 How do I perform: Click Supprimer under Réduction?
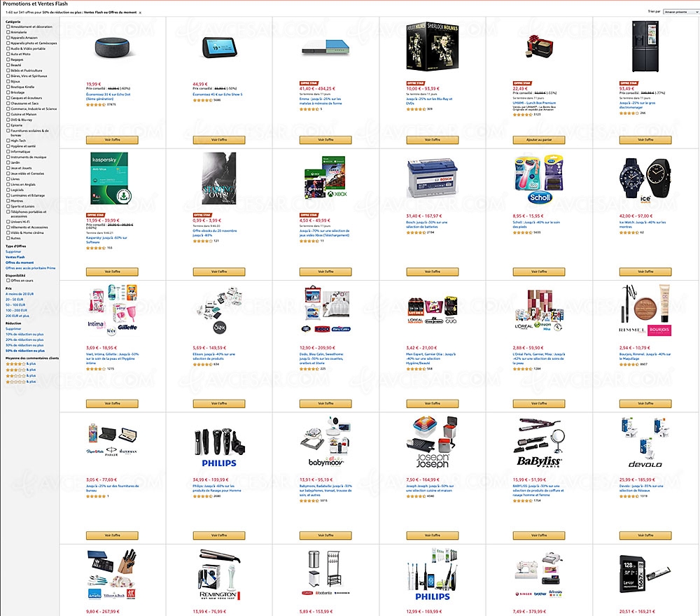(x=13, y=328)
